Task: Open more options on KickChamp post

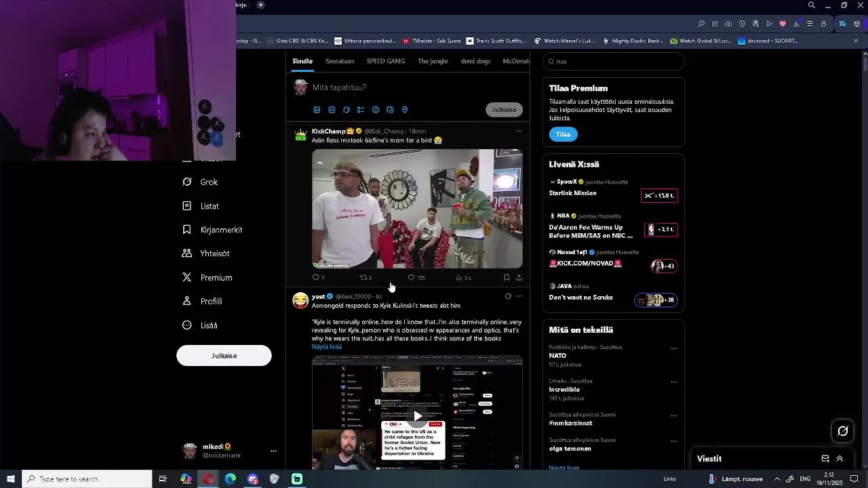Action: (x=519, y=131)
